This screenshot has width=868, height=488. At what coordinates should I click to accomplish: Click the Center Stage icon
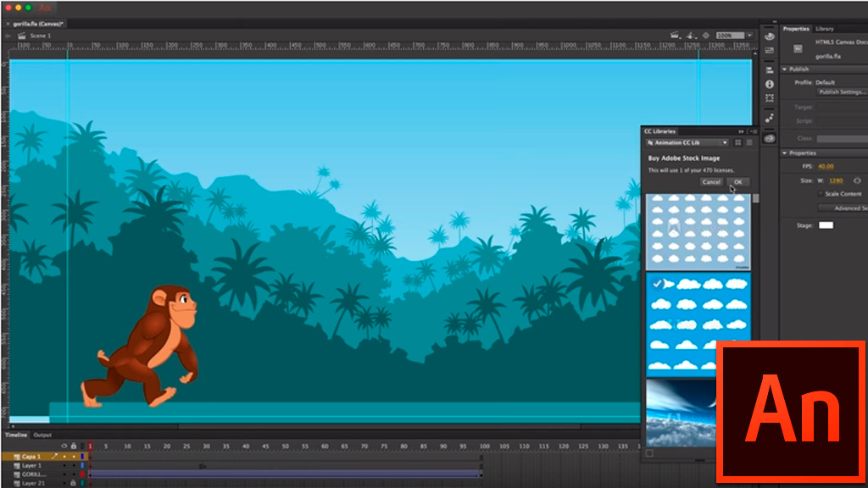click(x=705, y=36)
